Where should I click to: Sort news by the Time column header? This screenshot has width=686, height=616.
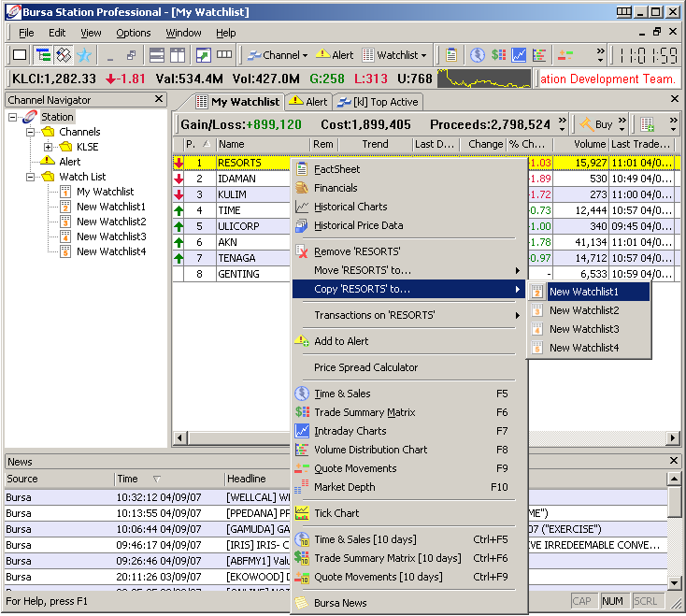click(x=169, y=480)
